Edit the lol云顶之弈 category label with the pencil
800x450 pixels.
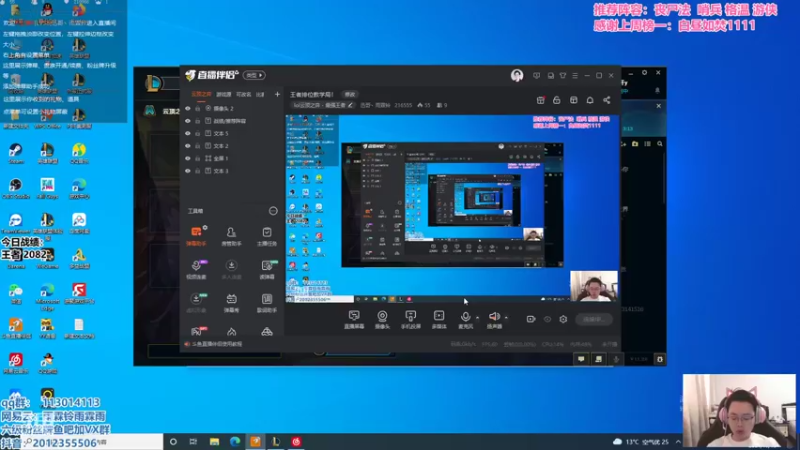click(x=351, y=105)
